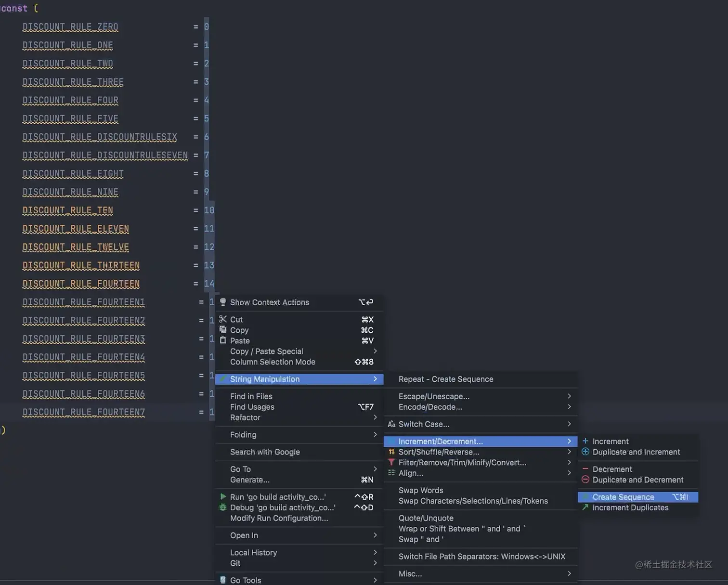Expand the Folding submenu chevron
728x585 pixels.
point(375,435)
